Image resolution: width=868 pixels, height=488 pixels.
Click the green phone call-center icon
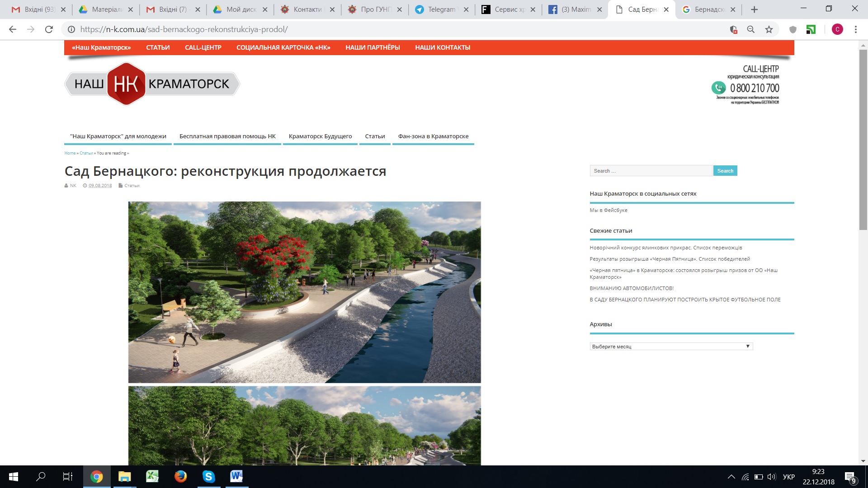tap(718, 87)
